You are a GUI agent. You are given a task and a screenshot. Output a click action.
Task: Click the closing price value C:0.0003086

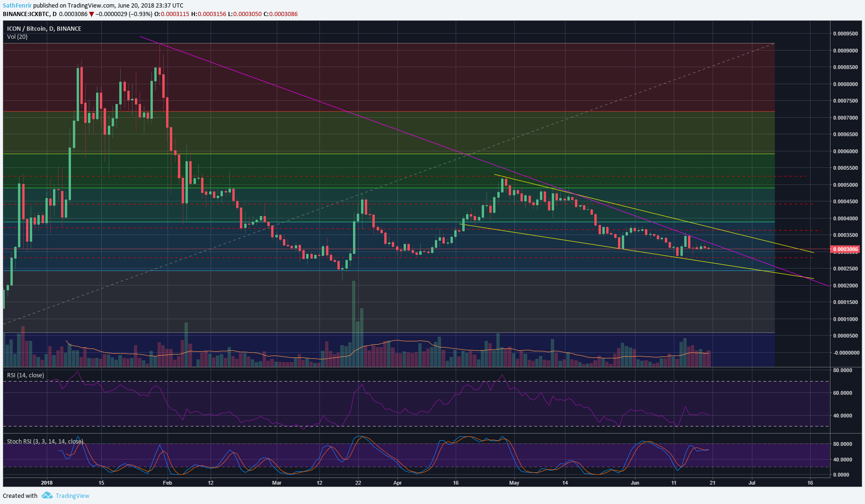tap(281, 14)
